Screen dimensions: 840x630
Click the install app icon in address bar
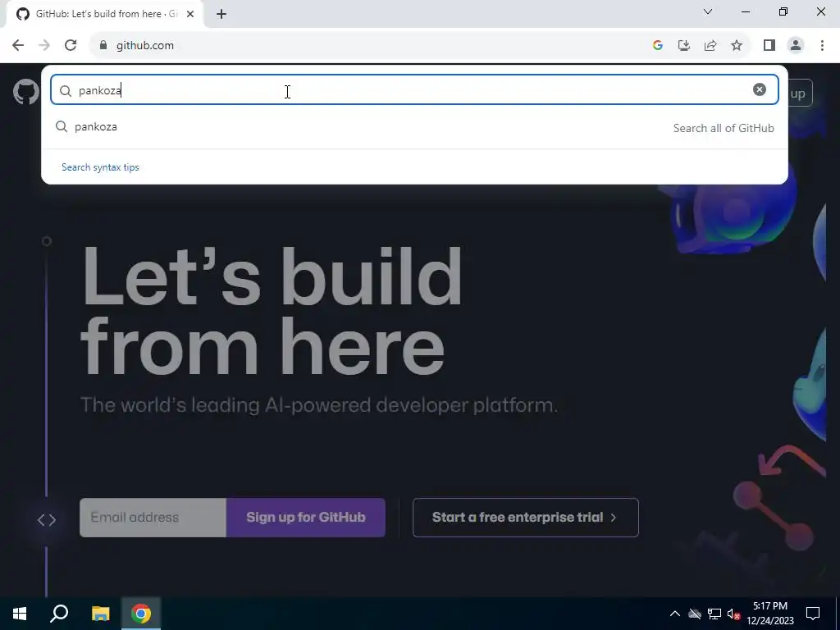point(684,46)
